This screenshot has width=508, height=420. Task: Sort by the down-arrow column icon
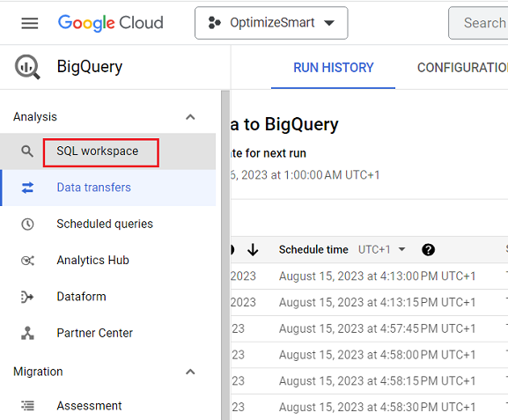[x=253, y=250]
